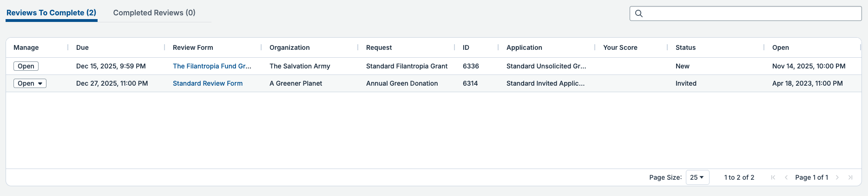
Task: Sort by Application column header
Action: tap(524, 47)
